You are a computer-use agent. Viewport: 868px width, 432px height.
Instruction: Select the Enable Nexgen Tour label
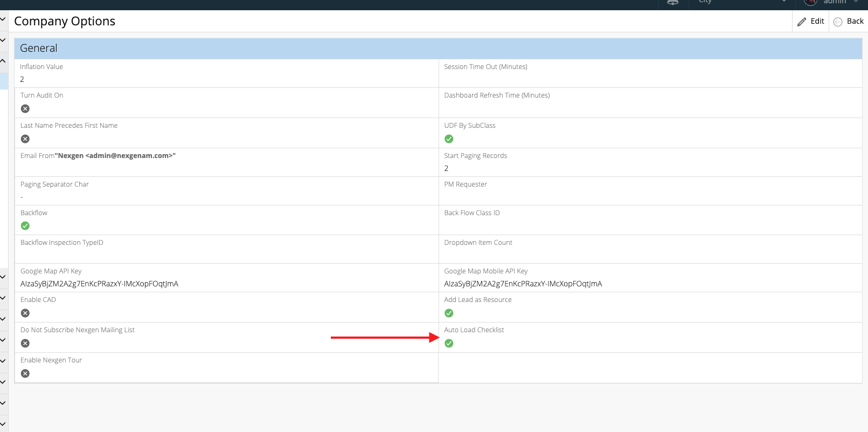pyautogui.click(x=51, y=360)
